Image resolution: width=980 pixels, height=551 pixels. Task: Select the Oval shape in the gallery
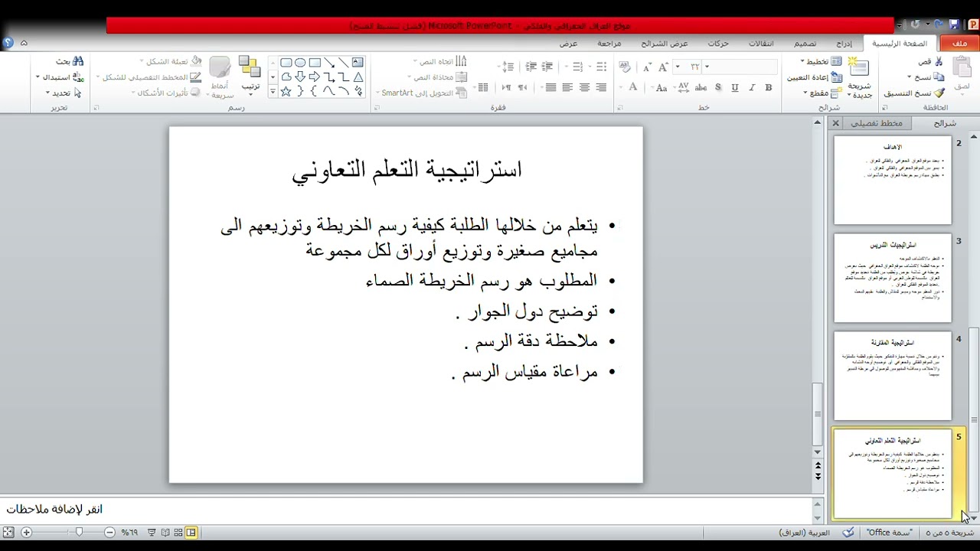(300, 63)
